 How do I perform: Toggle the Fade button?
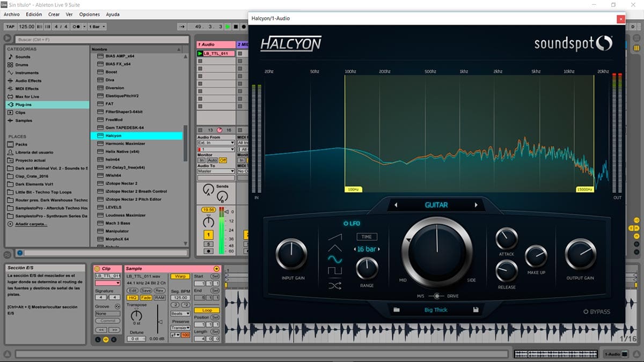point(146,297)
